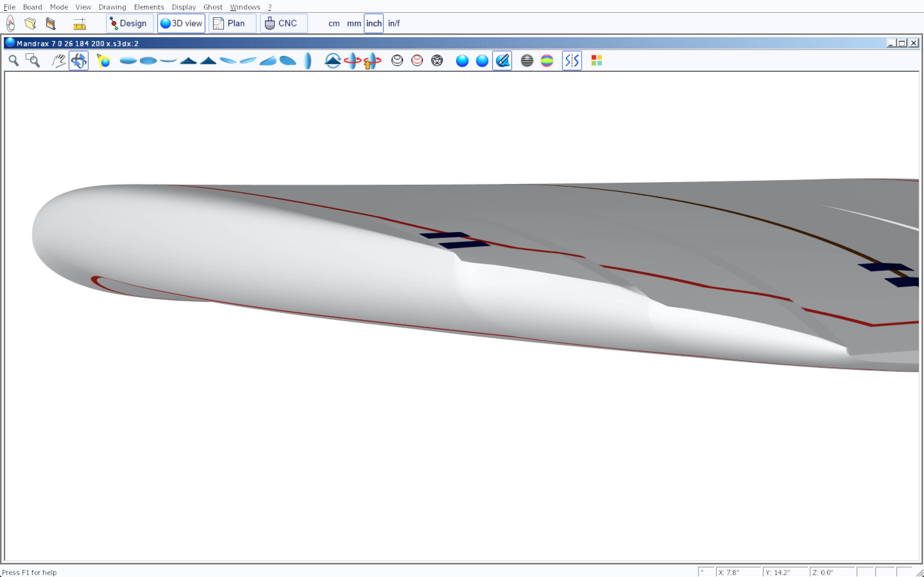924x577 pixels.
Task: Click the four-color squares icon
Action: click(x=596, y=61)
